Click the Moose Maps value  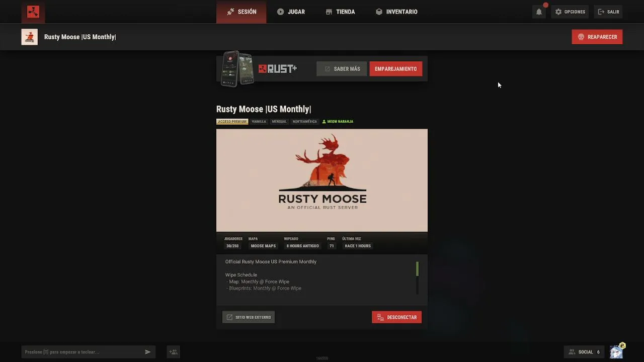point(263,246)
